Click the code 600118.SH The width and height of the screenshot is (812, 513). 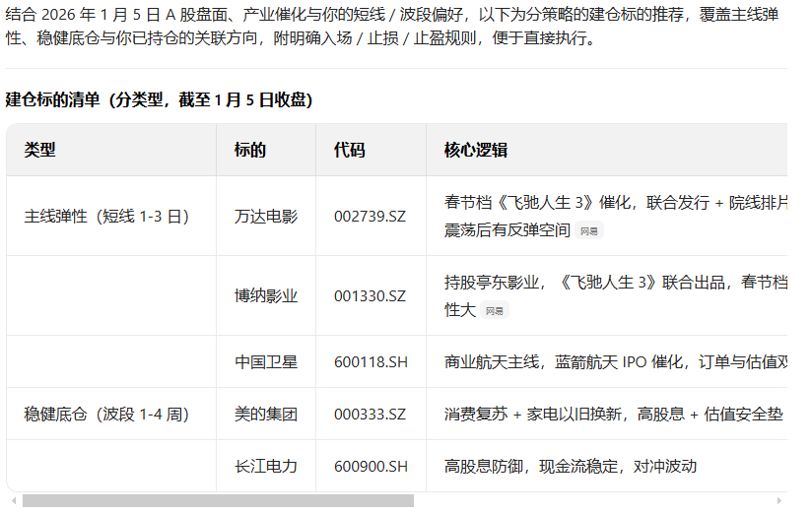[371, 361]
